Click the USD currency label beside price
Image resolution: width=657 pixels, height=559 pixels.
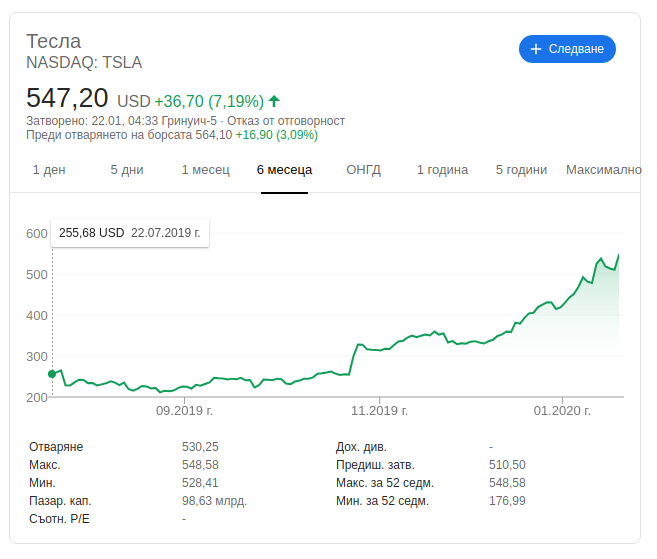pos(134,101)
